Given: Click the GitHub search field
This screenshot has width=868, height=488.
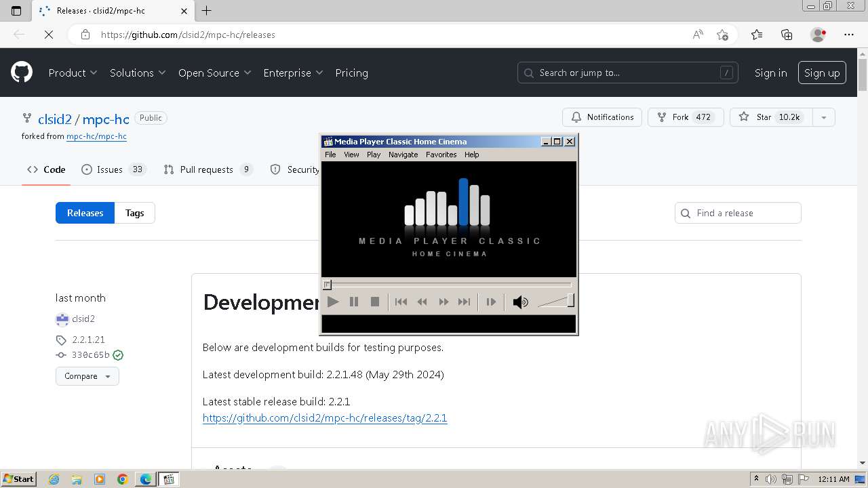Looking at the screenshot, I should click(x=629, y=73).
